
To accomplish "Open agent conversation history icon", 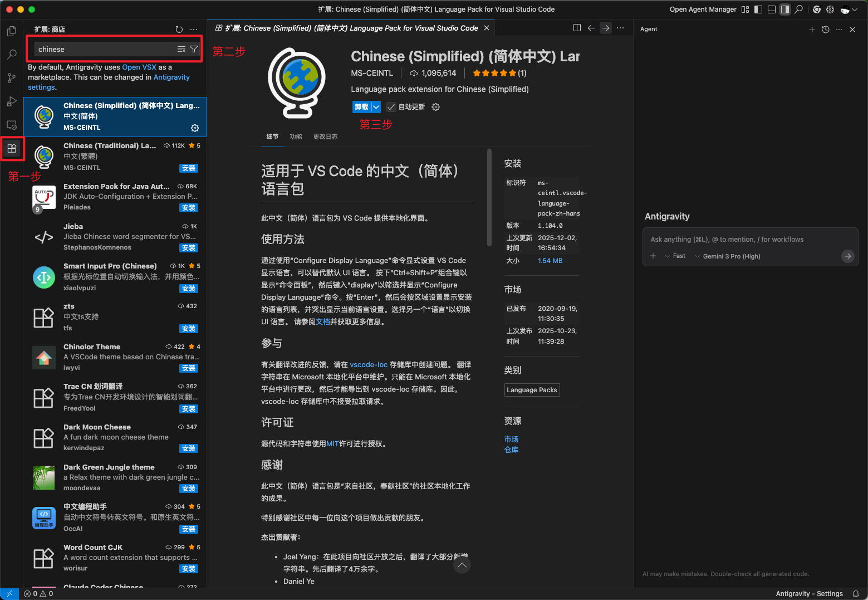I will [826, 30].
